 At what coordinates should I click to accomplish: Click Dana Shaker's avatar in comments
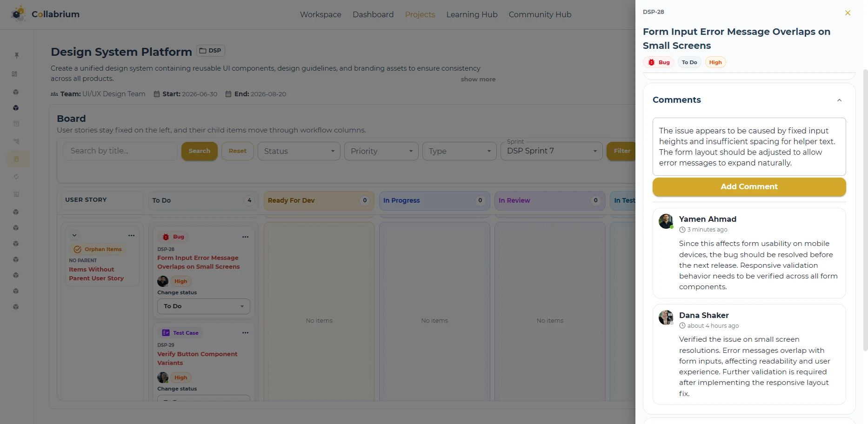(x=666, y=318)
